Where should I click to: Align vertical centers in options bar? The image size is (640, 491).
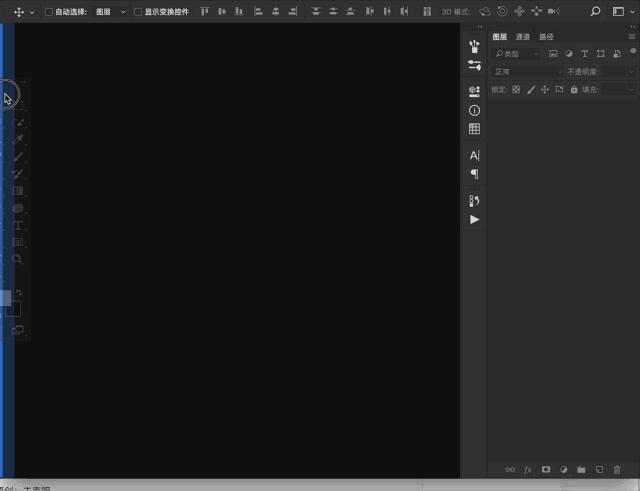click(x=222, y=11)
